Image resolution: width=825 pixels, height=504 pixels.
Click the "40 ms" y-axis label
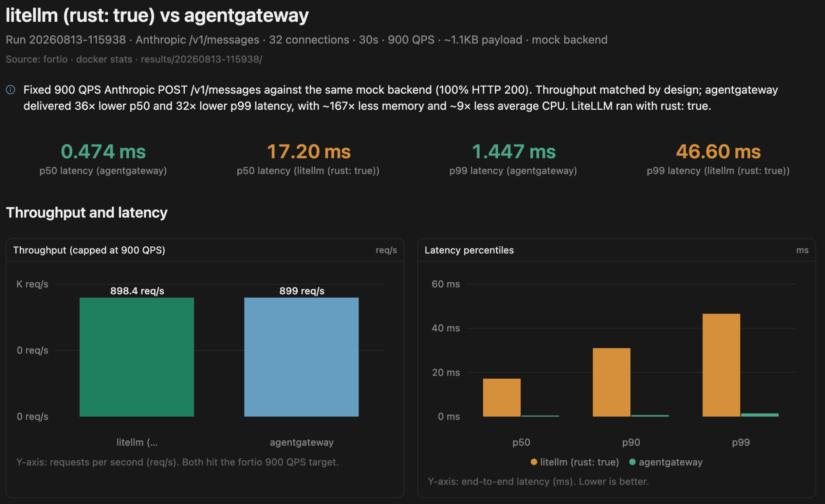click(x=446, y=328)
